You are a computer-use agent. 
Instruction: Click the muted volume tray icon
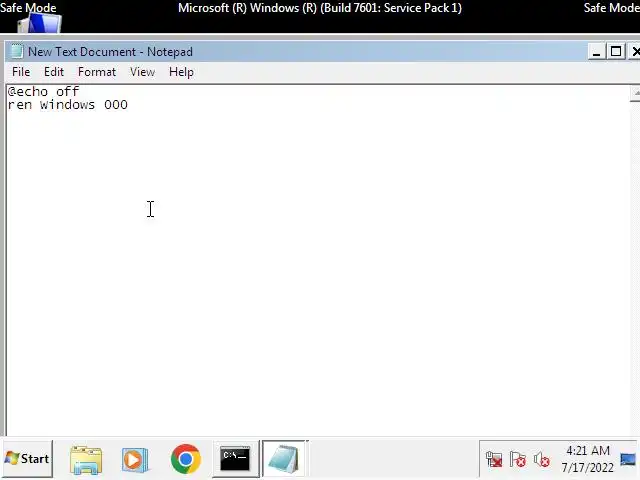point(542,460)
